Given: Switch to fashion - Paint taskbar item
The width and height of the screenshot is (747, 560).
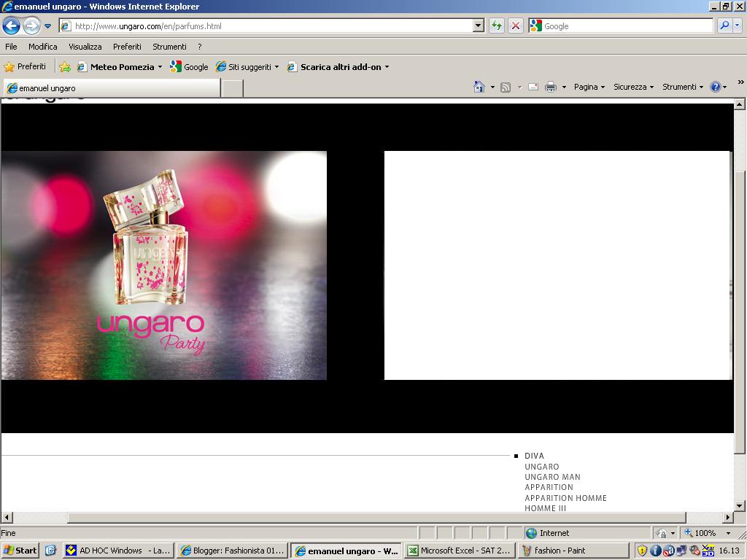Looking at the screenshot, I should [573, 551].
